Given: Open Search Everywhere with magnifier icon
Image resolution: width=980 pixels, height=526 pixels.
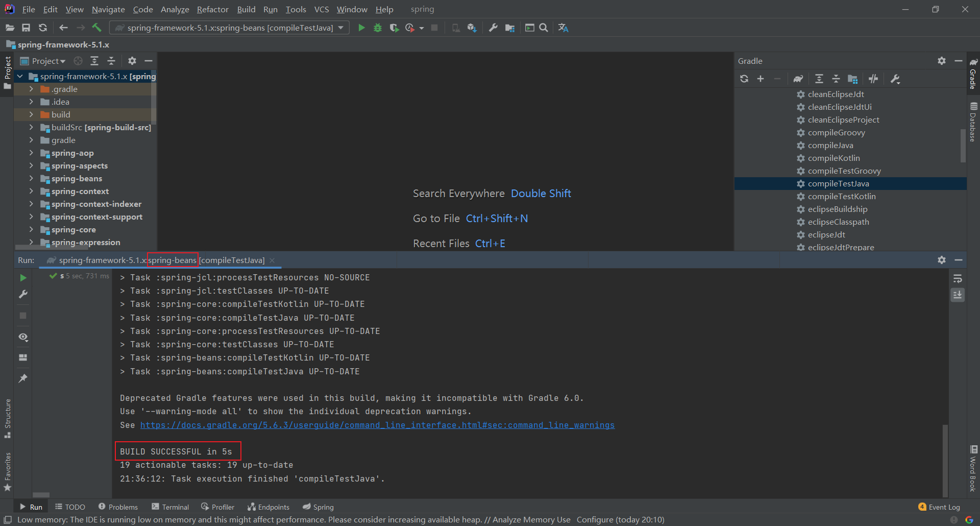Looking at the screenshot, I should point(543,28).
